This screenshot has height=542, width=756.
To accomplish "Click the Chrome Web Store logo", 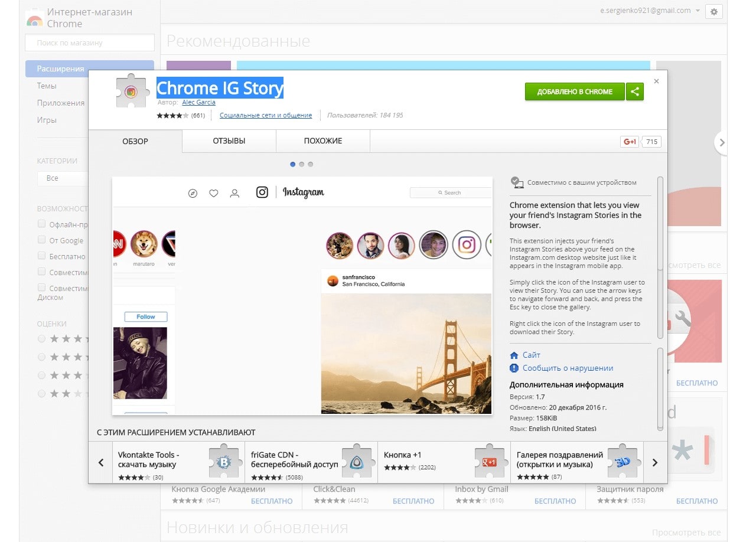I will (34, 18).
